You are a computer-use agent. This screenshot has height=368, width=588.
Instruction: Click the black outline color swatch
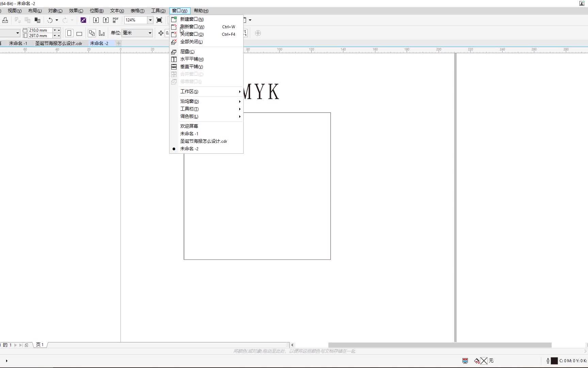click(x=554, y=361)
